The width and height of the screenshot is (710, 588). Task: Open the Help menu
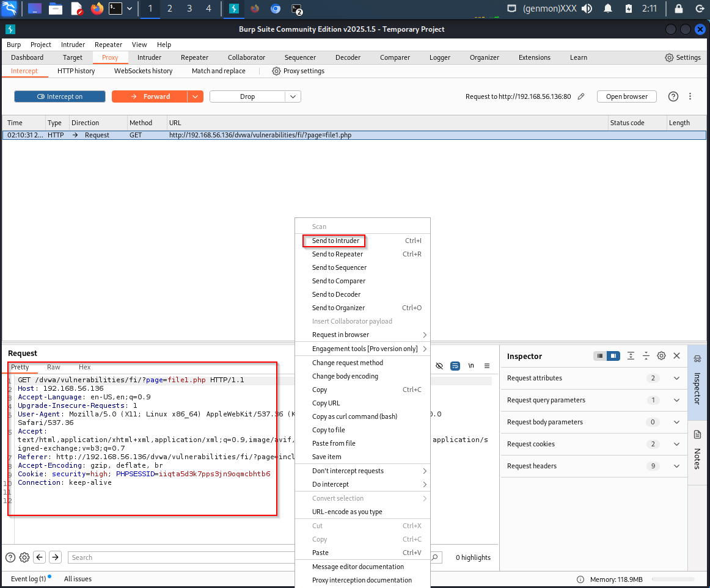click(164, 45)
